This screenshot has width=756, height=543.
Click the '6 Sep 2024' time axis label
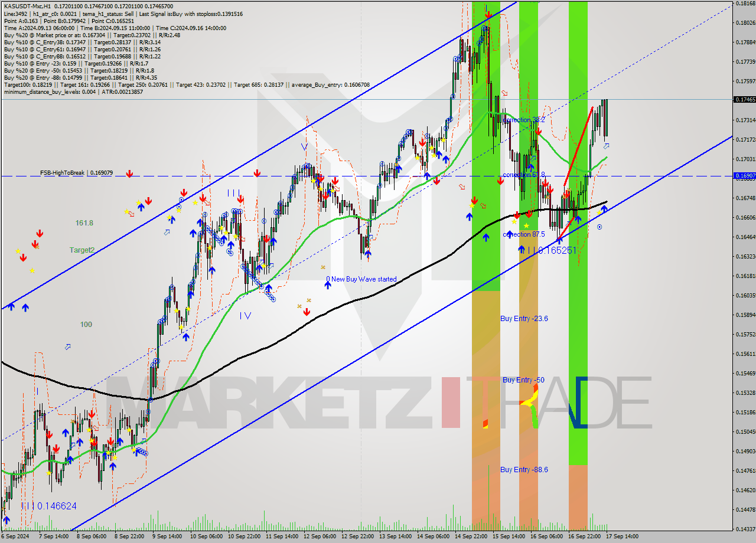tap(15, 537)
